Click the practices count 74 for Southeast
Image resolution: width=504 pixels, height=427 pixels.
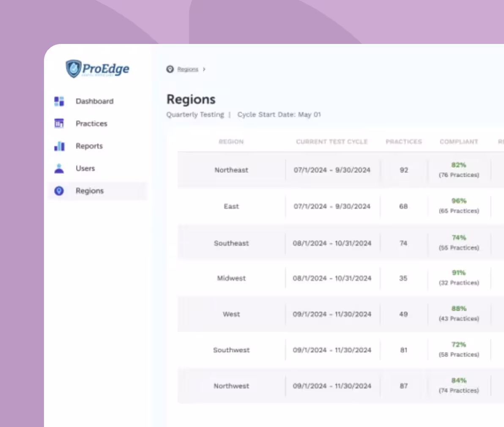point(404,243)
